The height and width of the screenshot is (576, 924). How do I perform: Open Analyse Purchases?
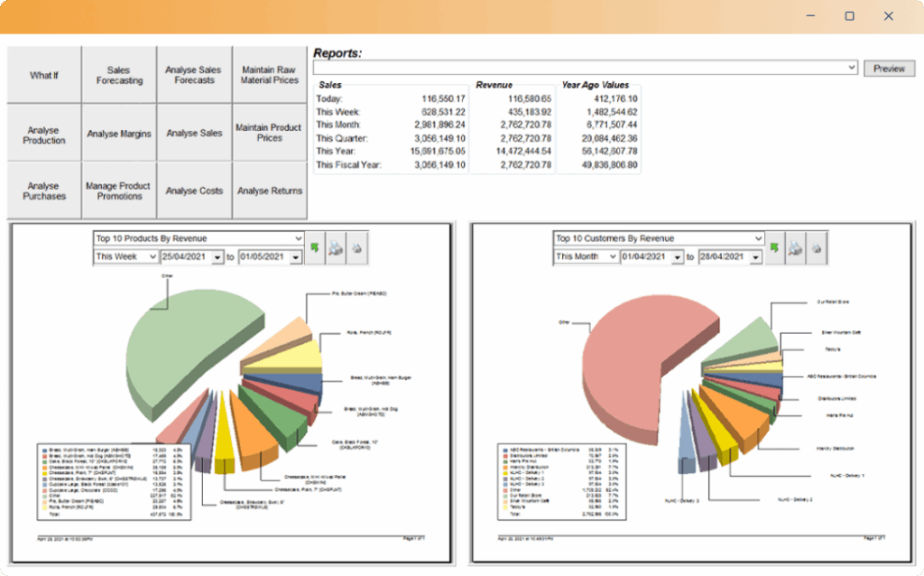click(x=44, y=190)
